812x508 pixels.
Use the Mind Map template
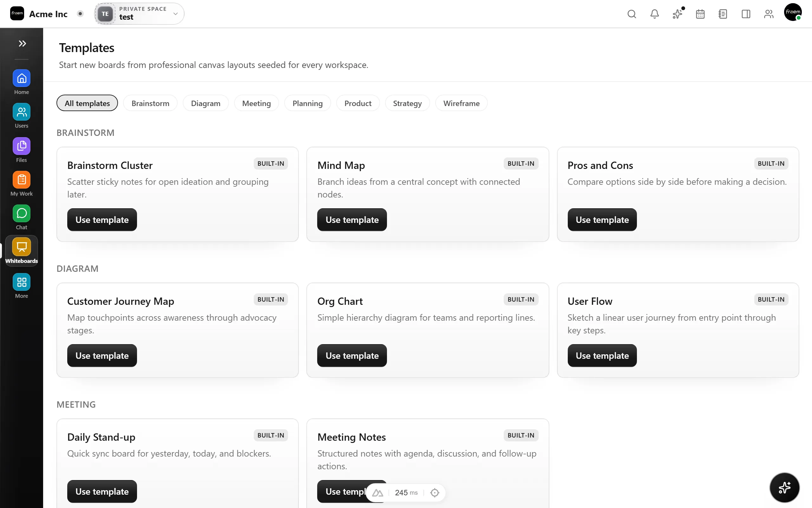pyautogui.click(x=352, y=220)
